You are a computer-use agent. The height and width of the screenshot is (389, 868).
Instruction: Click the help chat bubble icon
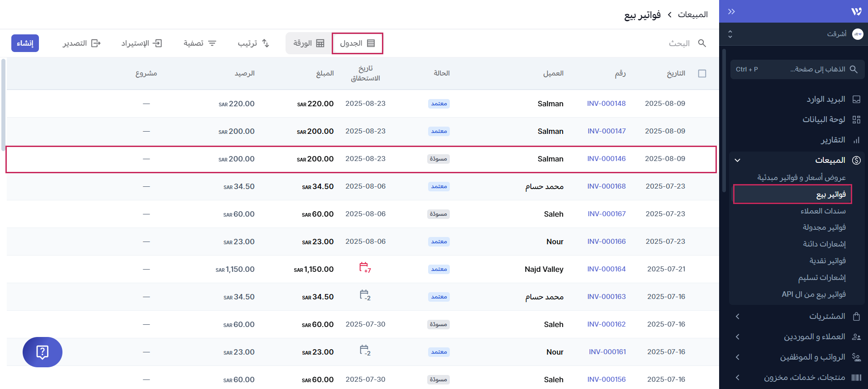tap(42, 352)
